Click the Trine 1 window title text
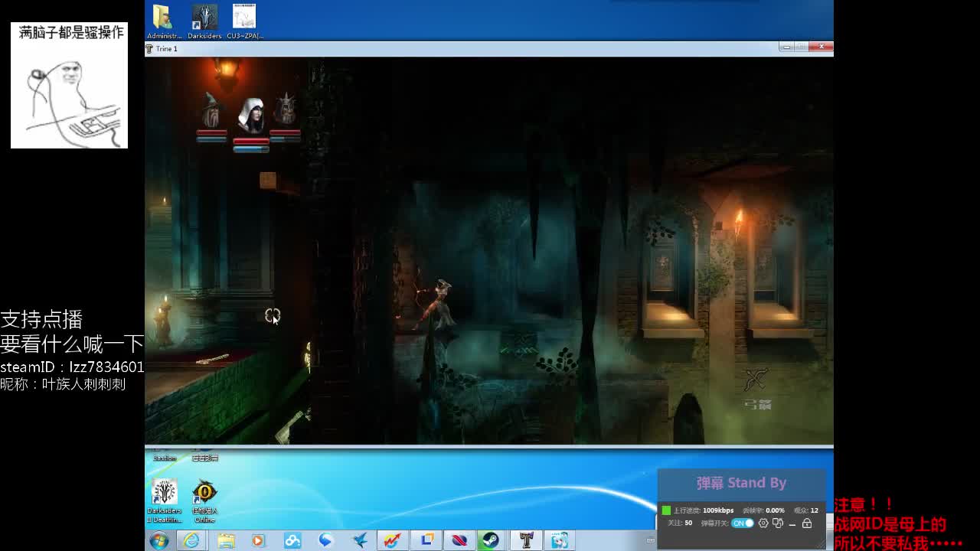The width and height of the screenshot is (980, 551). 166,49
